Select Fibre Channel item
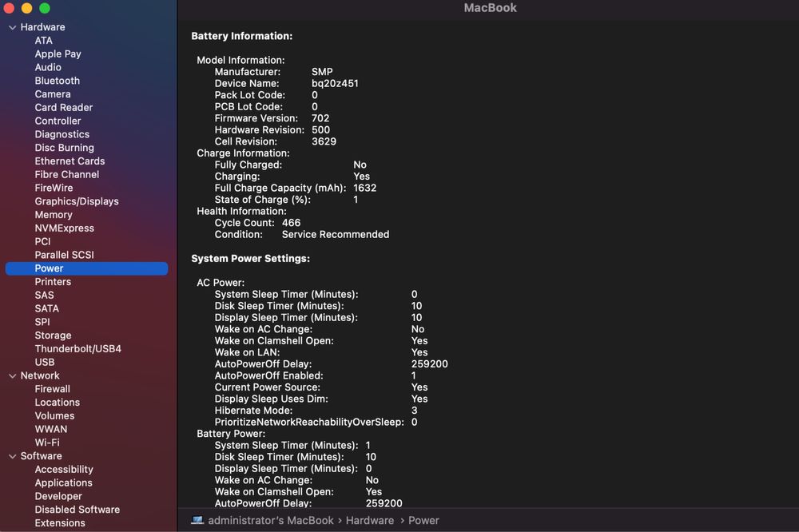799x532 pixels. (x=67, y=174)
